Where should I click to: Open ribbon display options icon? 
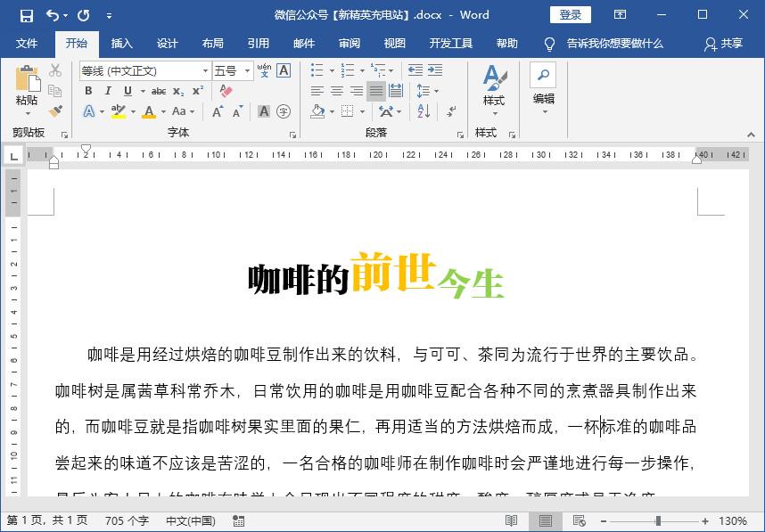click(620, 14)
